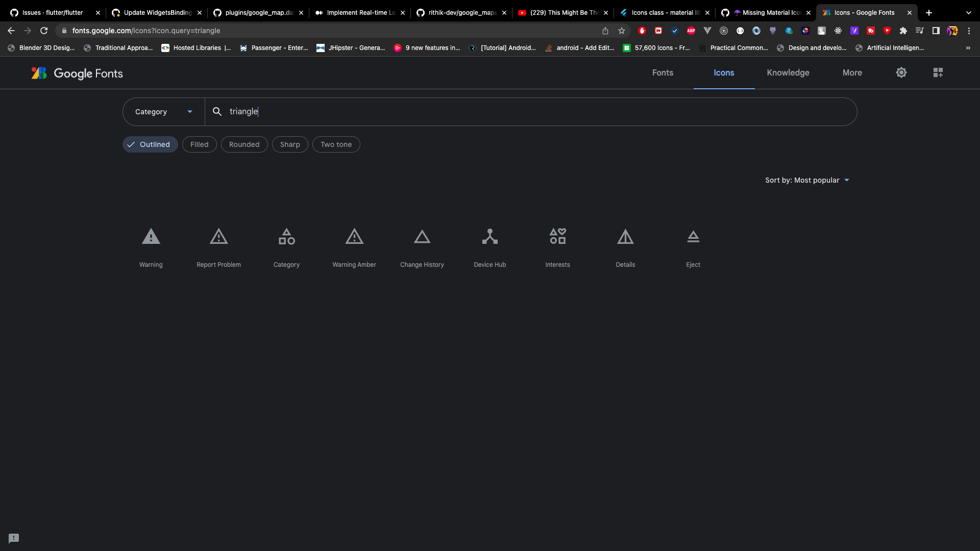980x551 pixels.
Task: Select the Warning triangle icon
Action: point(151,237)
